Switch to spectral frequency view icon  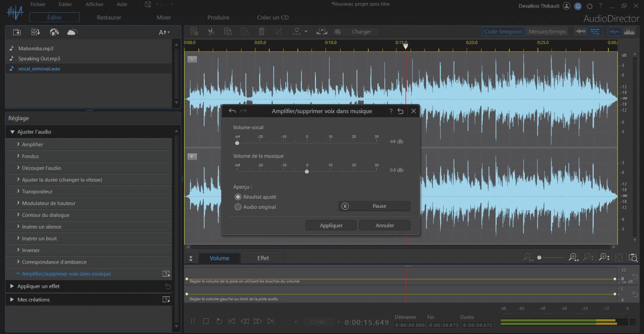[629, 31]
